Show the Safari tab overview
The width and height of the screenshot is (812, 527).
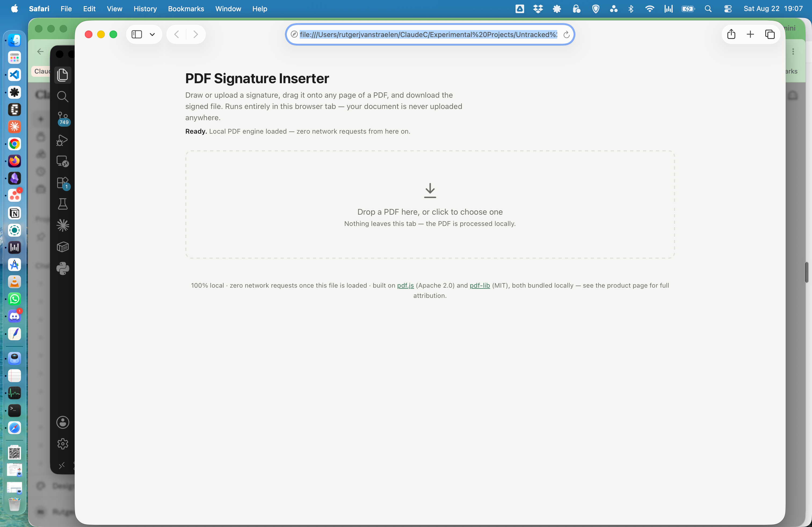click(770, 34)
